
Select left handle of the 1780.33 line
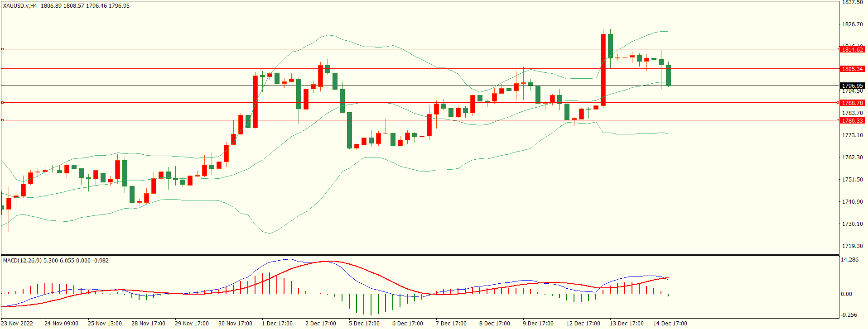coord(2,120)
